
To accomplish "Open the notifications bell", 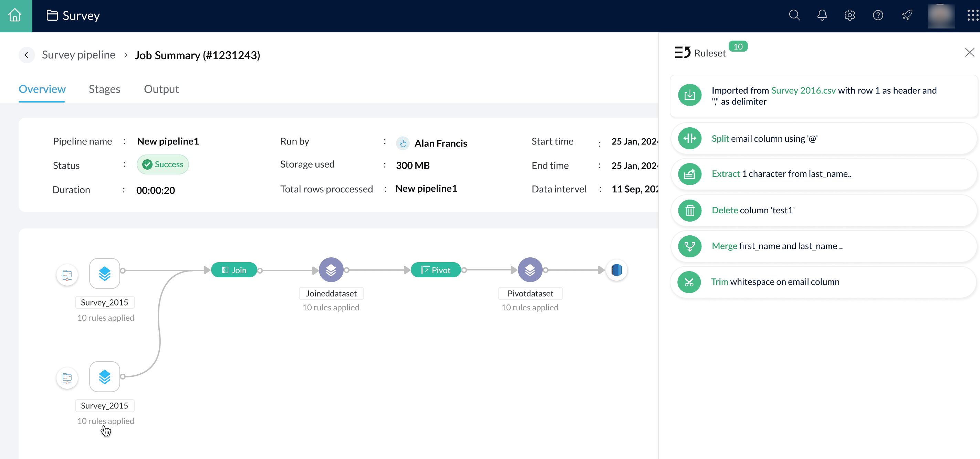I will (x=822, y=15).
